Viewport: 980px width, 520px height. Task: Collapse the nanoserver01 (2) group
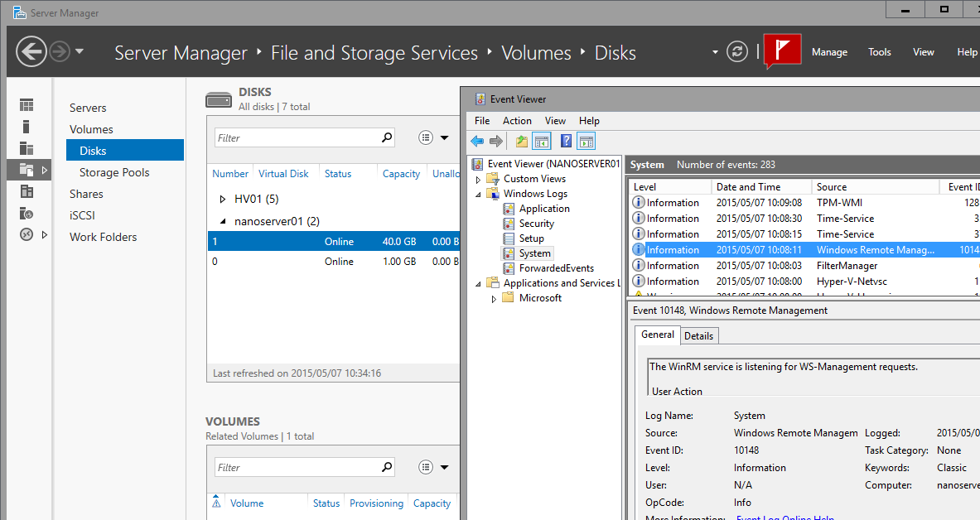tap(222, 221)
